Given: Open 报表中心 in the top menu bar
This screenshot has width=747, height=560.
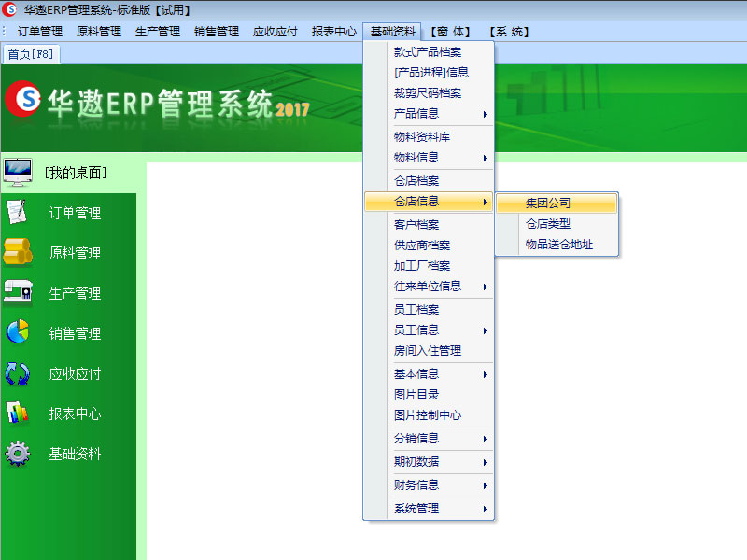Looking at the screenshot, I should pos(334,32).
